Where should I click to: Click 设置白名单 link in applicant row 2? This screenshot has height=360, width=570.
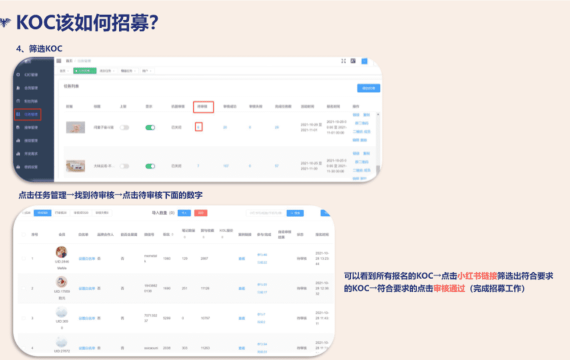point(87,288)
